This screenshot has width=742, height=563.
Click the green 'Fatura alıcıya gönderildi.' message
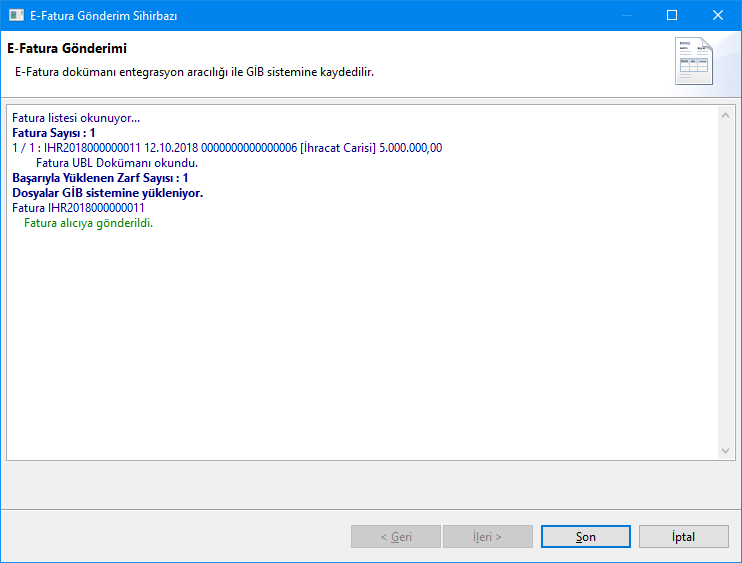[x=95, y=223]
